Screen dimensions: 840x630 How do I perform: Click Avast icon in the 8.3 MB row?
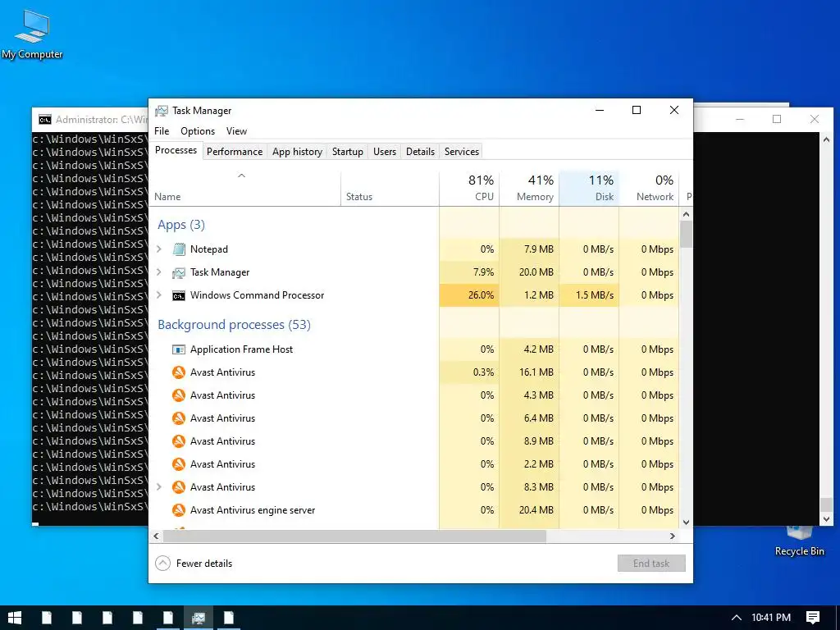tap(178, 487)
